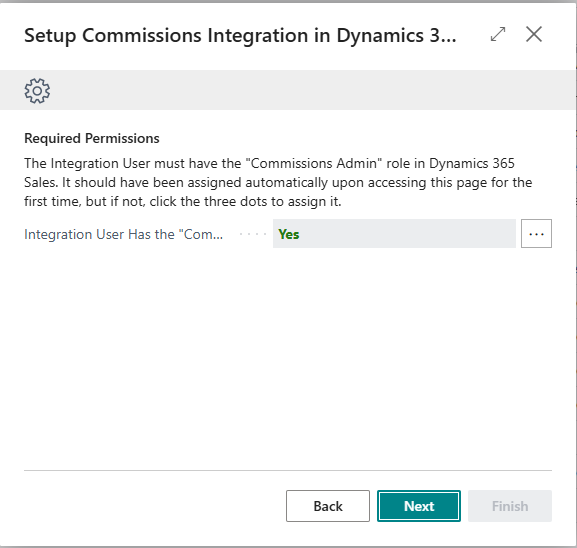Viewport: 577px width, 548px height.
Task: Return to previous step with Back
Action: 328,506
